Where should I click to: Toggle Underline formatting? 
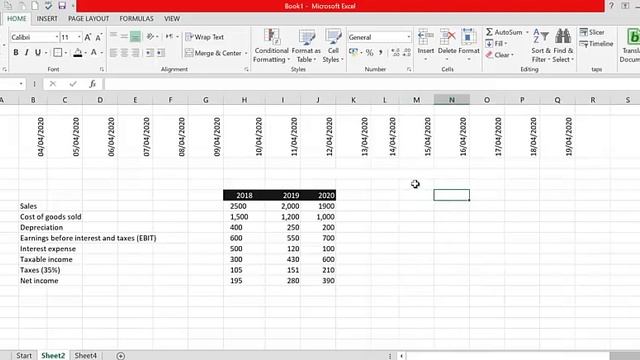[38, 53]
